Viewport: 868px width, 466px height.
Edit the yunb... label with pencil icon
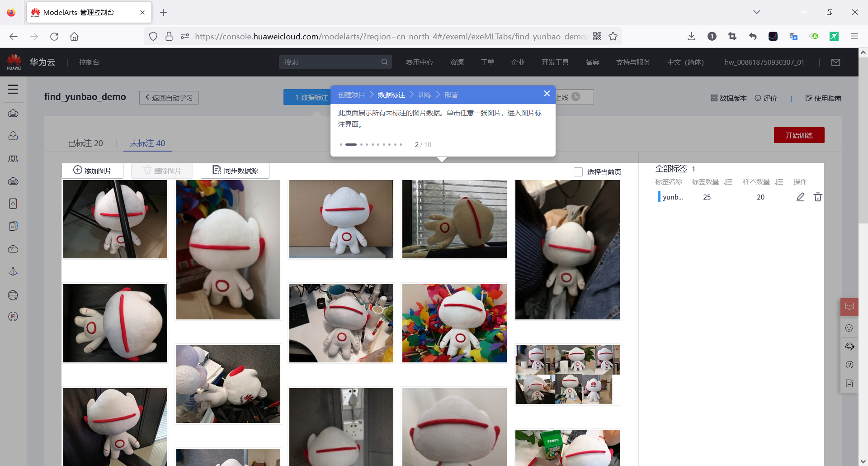pos(800,197)
